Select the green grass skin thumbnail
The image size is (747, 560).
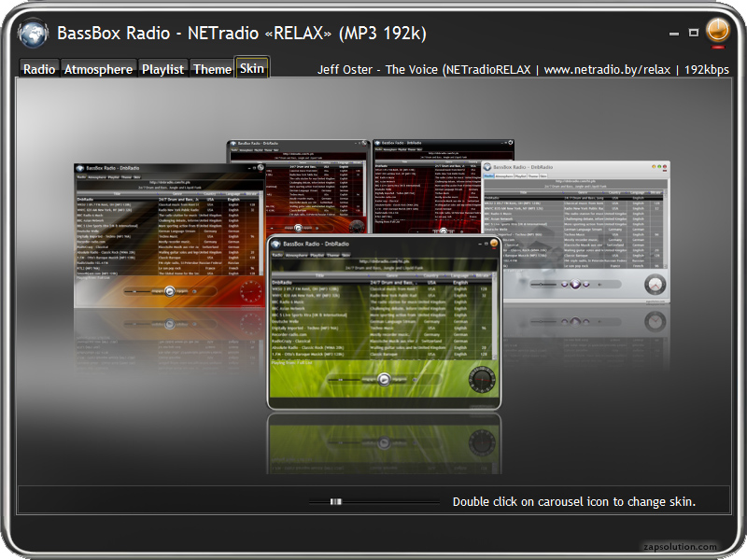pos(384,322)
